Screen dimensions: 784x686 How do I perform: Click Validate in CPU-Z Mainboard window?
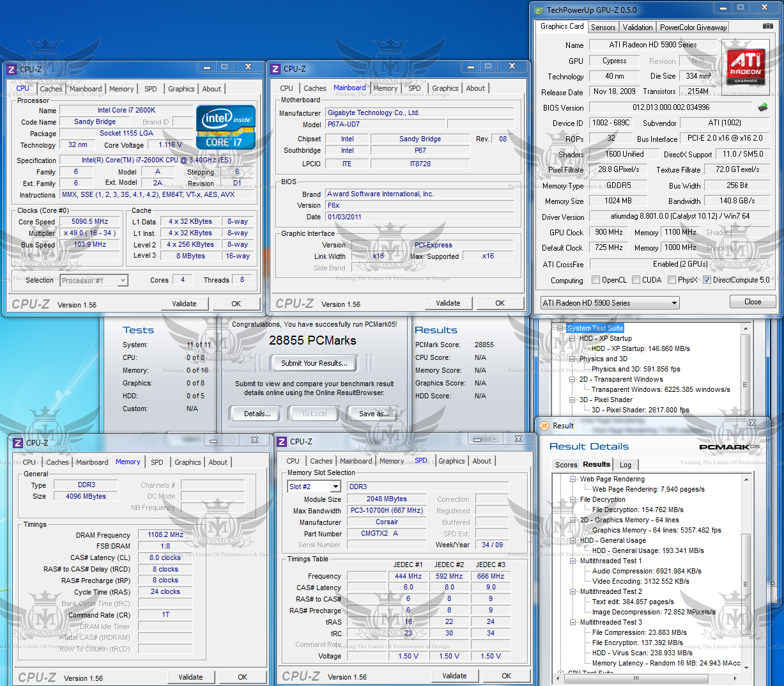[x=448, y=303]
